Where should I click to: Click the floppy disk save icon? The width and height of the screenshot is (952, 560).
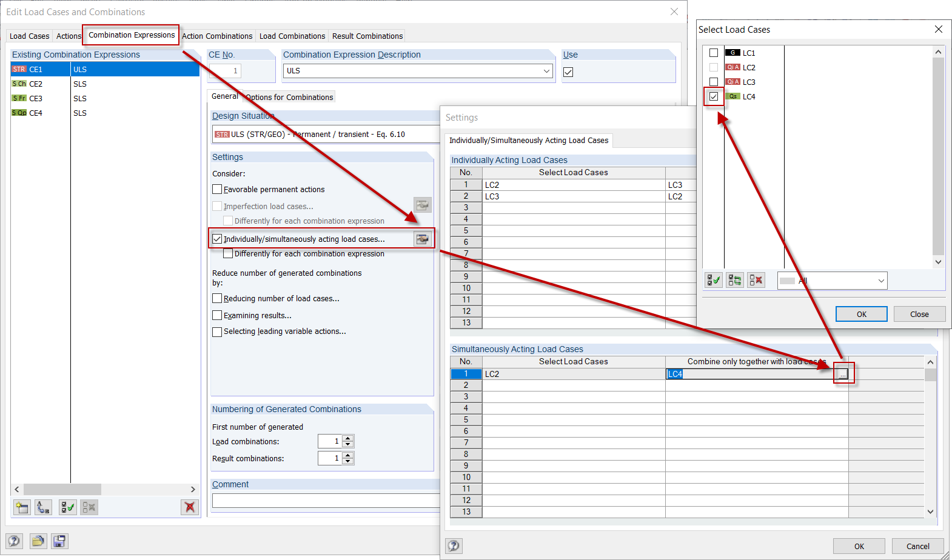(59, 541)
